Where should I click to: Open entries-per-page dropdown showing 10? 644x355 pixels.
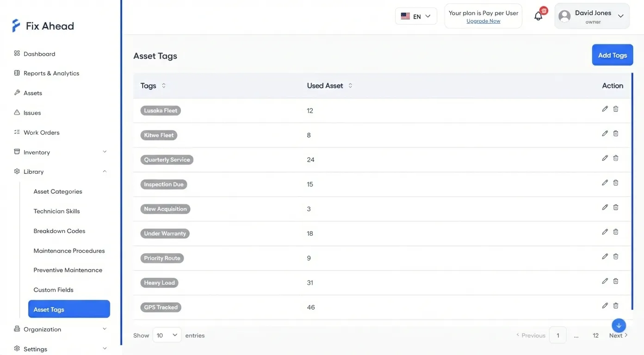[x=167, y=335]
